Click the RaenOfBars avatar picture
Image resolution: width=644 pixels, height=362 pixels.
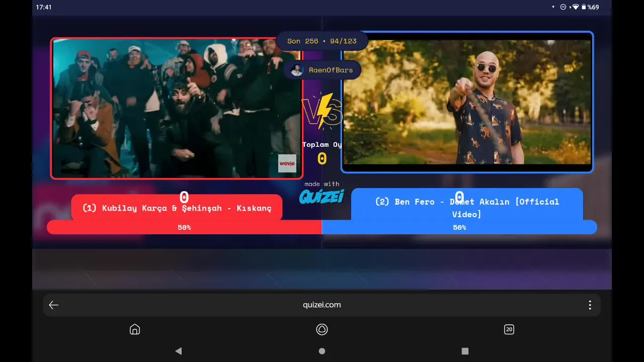point(297,70)
